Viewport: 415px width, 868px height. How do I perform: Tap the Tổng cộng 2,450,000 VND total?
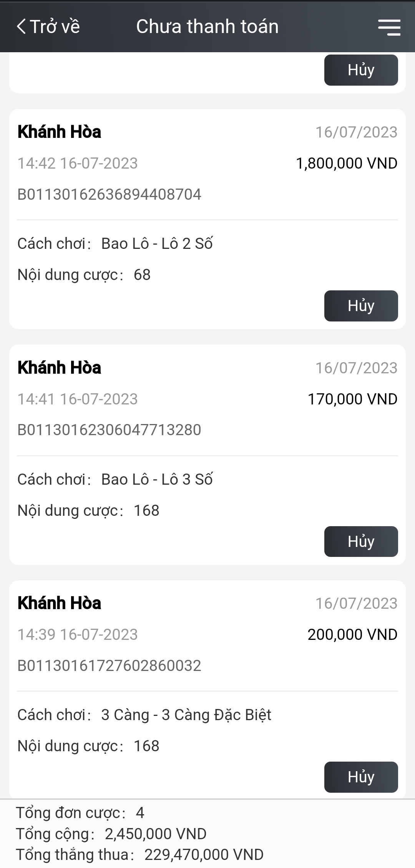tap(111, 834)
